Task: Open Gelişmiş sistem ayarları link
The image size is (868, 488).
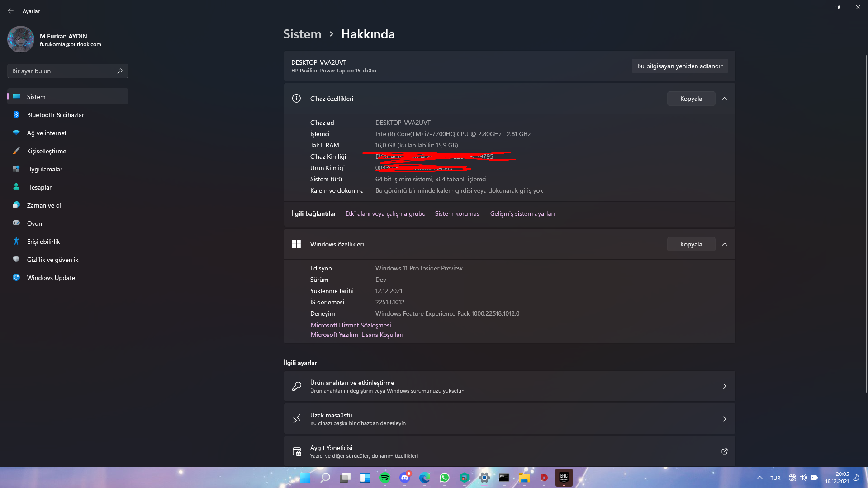Action: 522,213
